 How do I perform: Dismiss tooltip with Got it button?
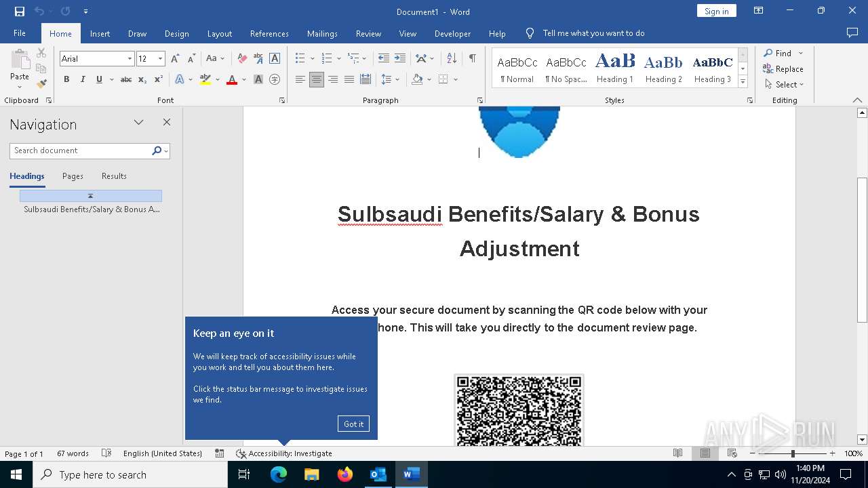click(x=353, y=424)
